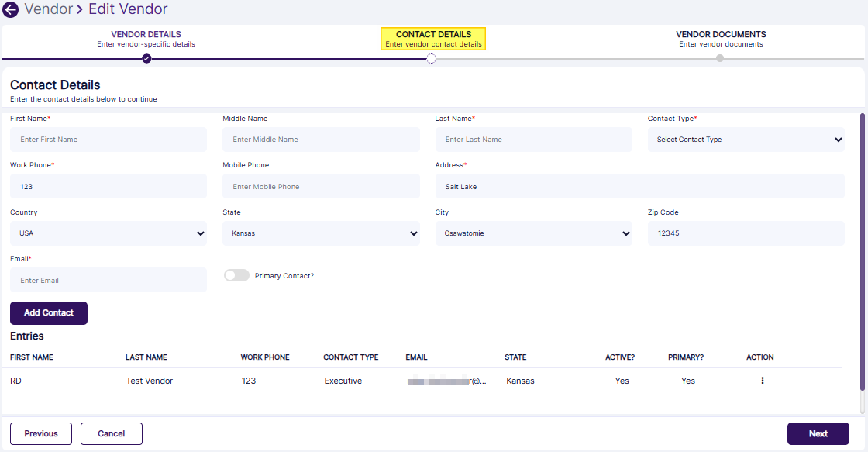The height and width of the screenshot is (452, 868).
Task: Click the Next button
Action: pyautogui.click(x=818, y=434)
